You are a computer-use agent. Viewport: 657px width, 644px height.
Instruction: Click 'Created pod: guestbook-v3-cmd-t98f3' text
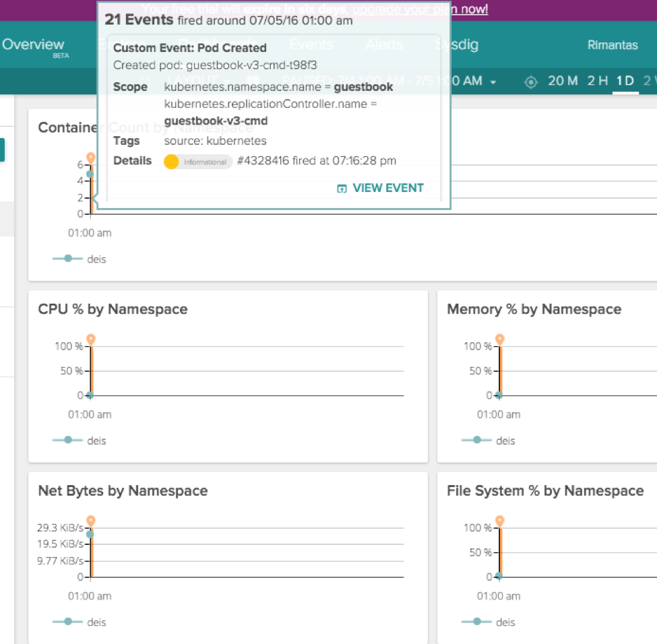[x=215, y=65]
